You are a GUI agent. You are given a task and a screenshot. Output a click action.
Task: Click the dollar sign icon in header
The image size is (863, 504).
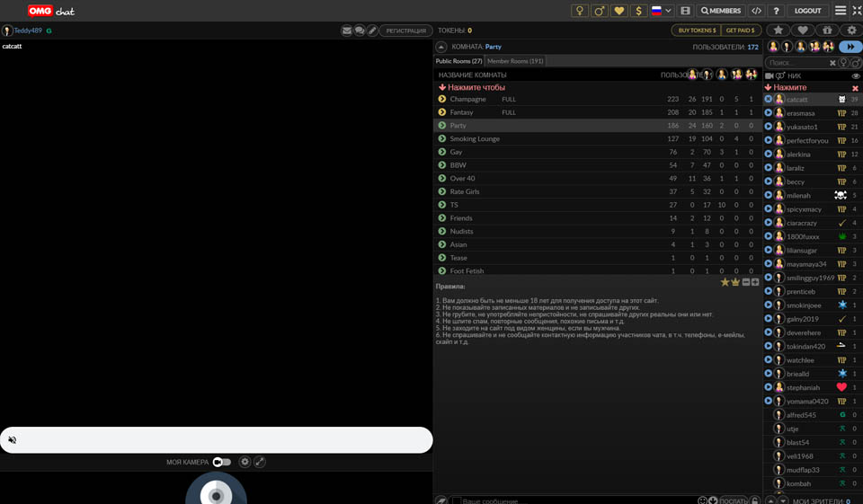pyautogui.click(x=638, y=11)
